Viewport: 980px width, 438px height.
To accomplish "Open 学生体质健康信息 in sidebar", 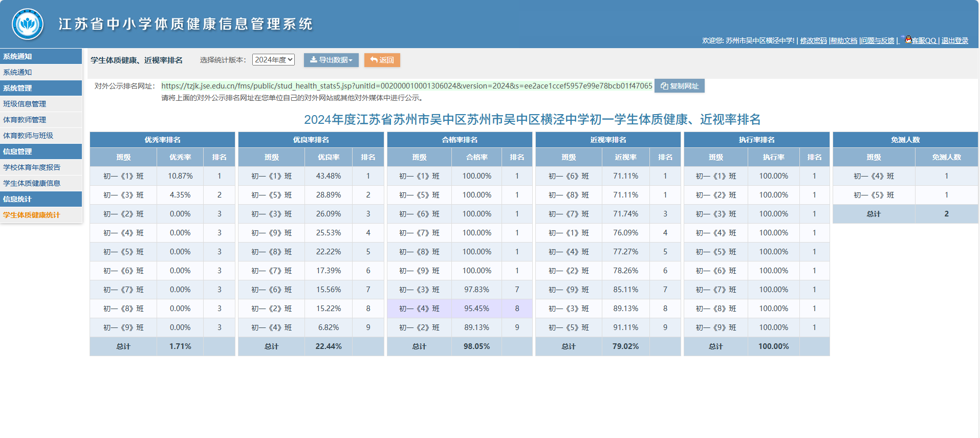I will point(41,183).
